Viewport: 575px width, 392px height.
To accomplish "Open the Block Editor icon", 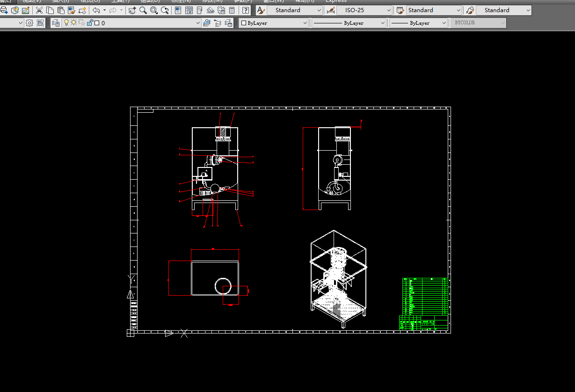I will 82,10.
